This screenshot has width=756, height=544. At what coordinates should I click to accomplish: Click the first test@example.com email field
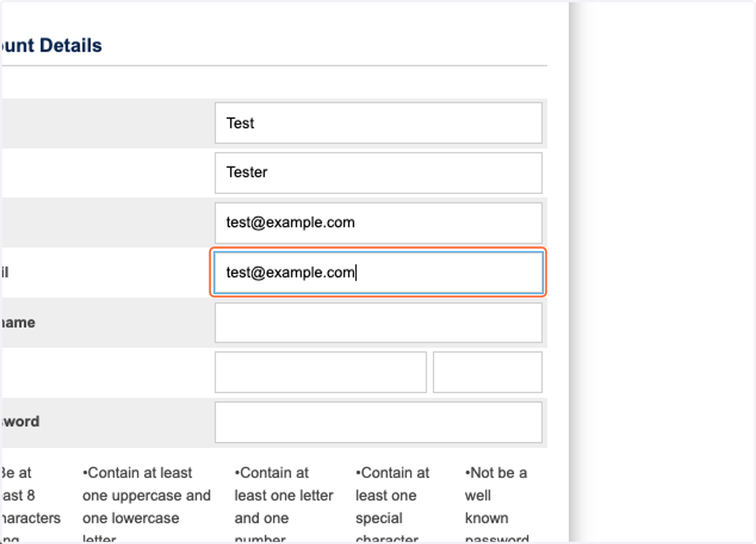pos(378,223)
